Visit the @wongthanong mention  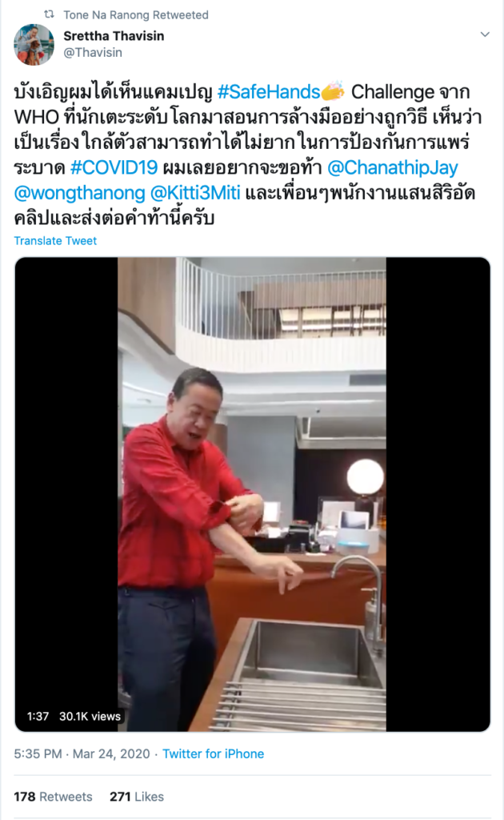(79, 193)
